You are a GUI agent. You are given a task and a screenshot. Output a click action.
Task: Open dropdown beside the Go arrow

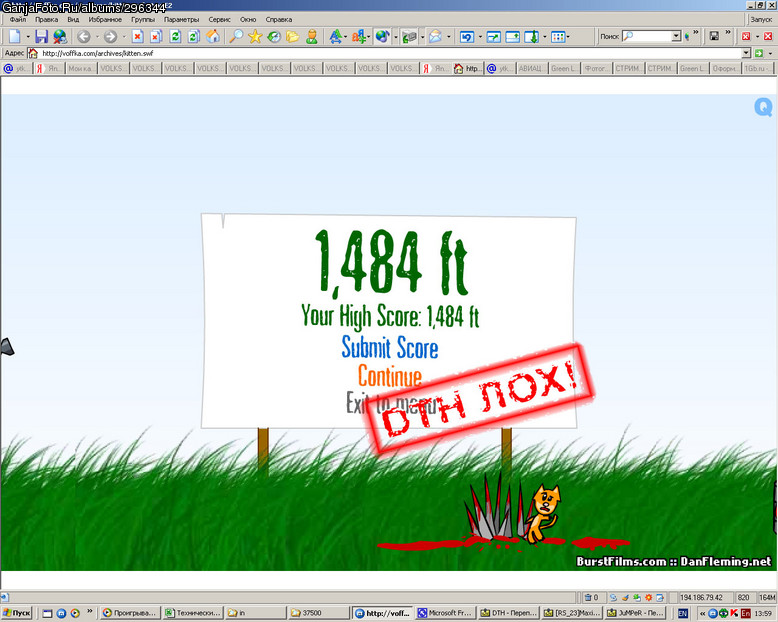pos(770,53)
